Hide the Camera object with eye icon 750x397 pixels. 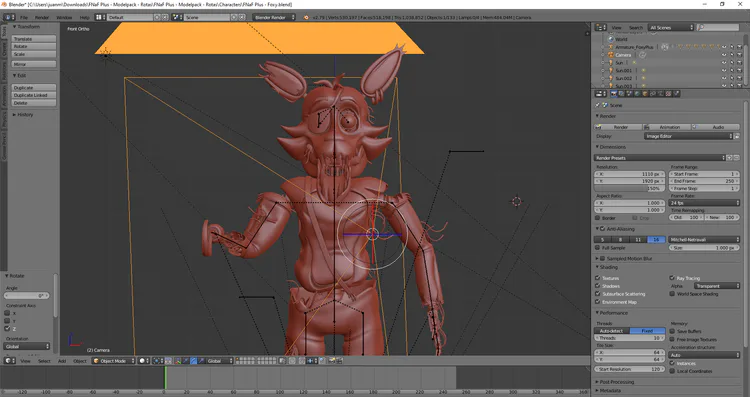click(x=724, y=55)
